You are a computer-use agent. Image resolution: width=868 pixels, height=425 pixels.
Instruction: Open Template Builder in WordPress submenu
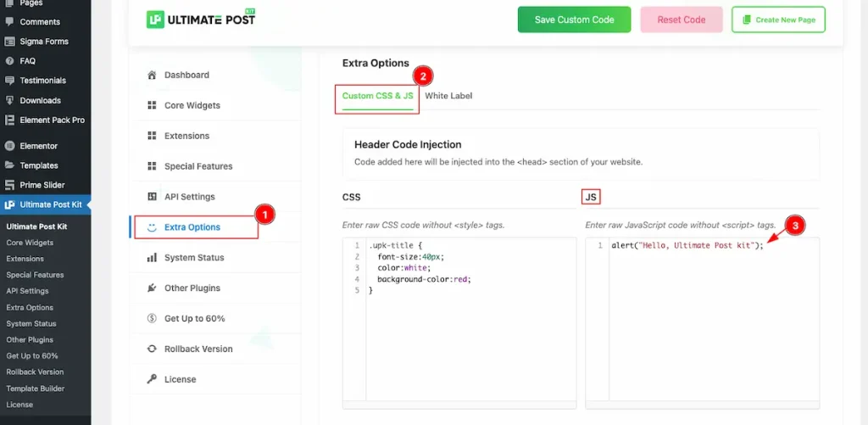pos(36,388)
